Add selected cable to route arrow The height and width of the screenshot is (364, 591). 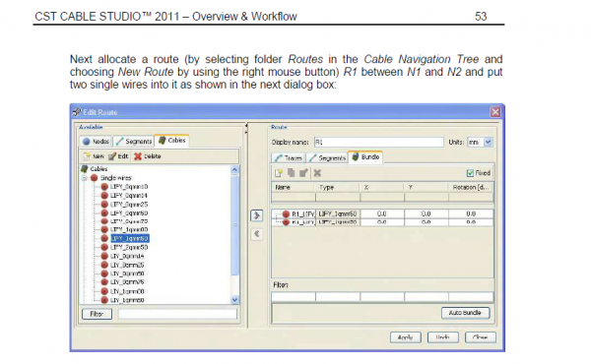pyautogui.click(x=257, y=215)
